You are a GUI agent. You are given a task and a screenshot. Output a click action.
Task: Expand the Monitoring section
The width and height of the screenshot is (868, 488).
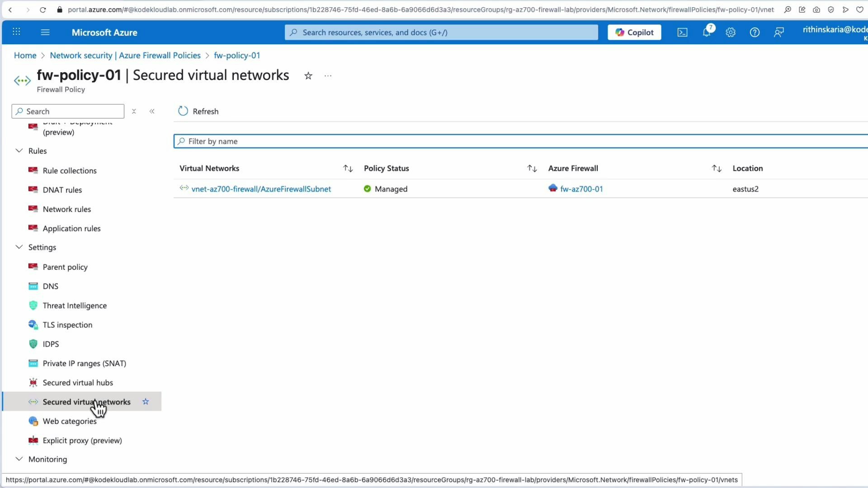coord(19,459)
